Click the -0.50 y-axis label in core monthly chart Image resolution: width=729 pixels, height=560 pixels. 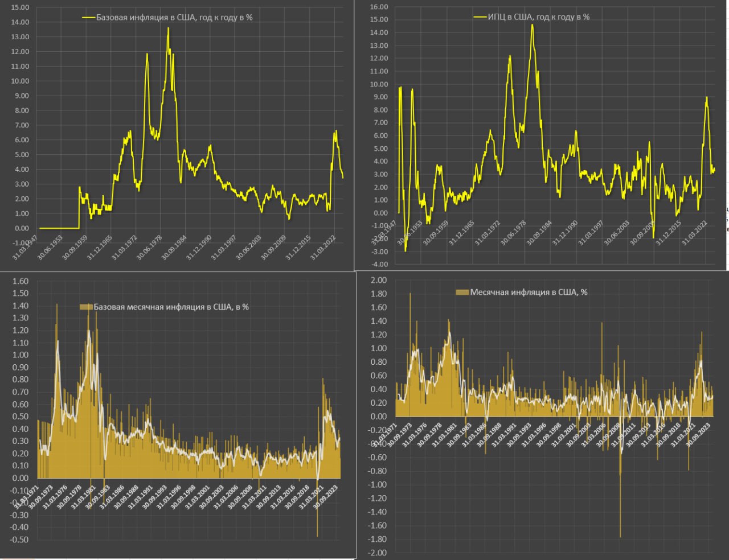[19, 540]
